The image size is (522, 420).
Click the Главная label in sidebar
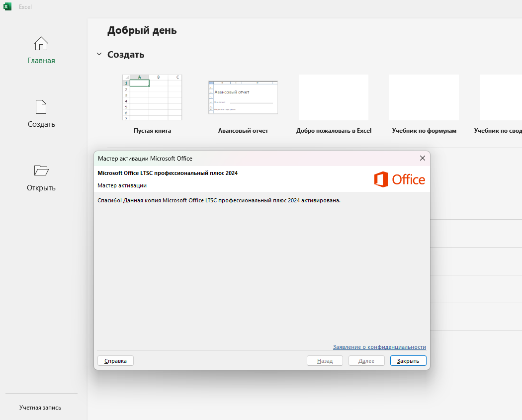pyautogui.click(x=41, y=61)
